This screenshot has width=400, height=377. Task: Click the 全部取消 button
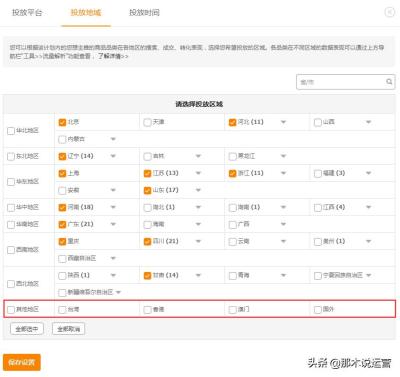click(69, 329)
